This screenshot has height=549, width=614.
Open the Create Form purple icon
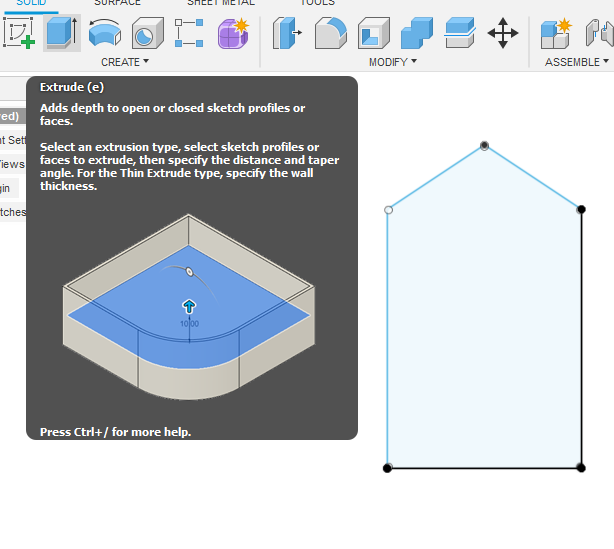coord(233,33)
